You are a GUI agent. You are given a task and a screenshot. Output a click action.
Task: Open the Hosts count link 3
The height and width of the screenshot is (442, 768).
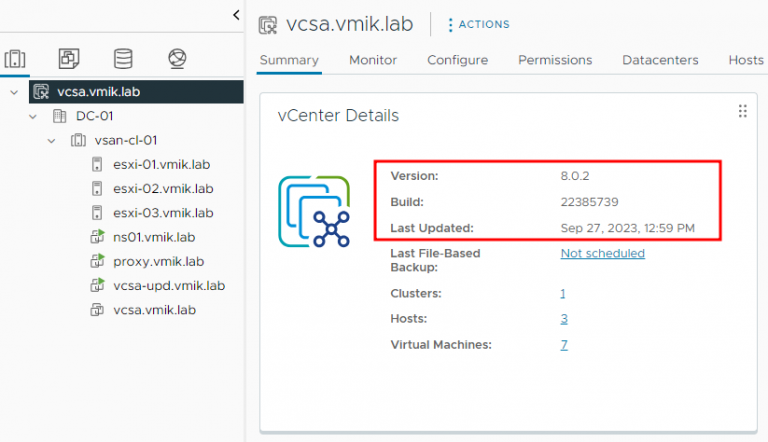tap(564, 319)
